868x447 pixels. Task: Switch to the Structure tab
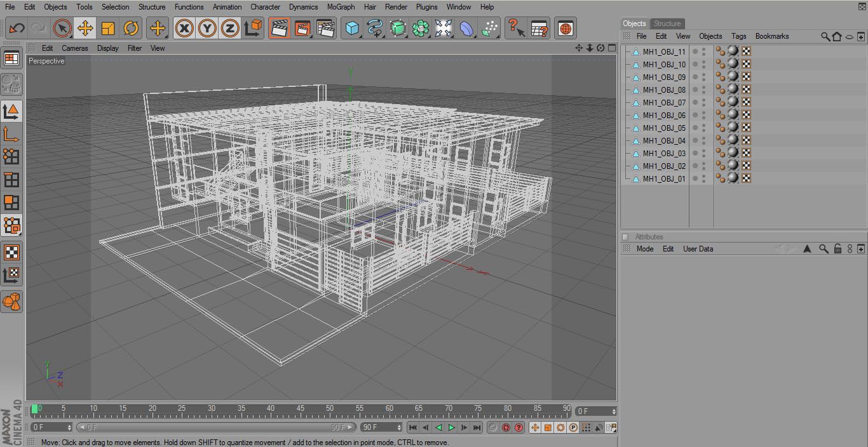[x=667, y=23]
